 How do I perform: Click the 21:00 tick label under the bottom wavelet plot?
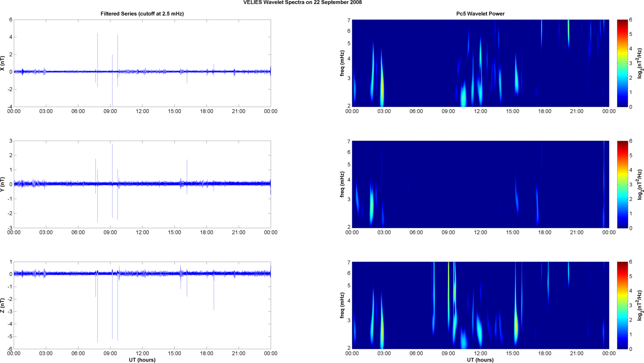(x=577, y=353)
